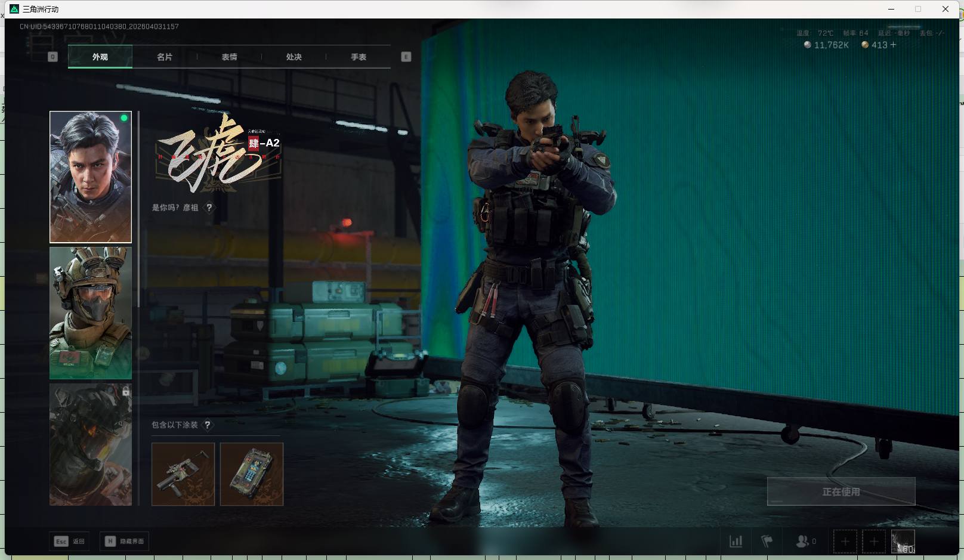Click the 隐藏界面 hide interface button
This screenshot has height=560, width=964.
point(125,542)
